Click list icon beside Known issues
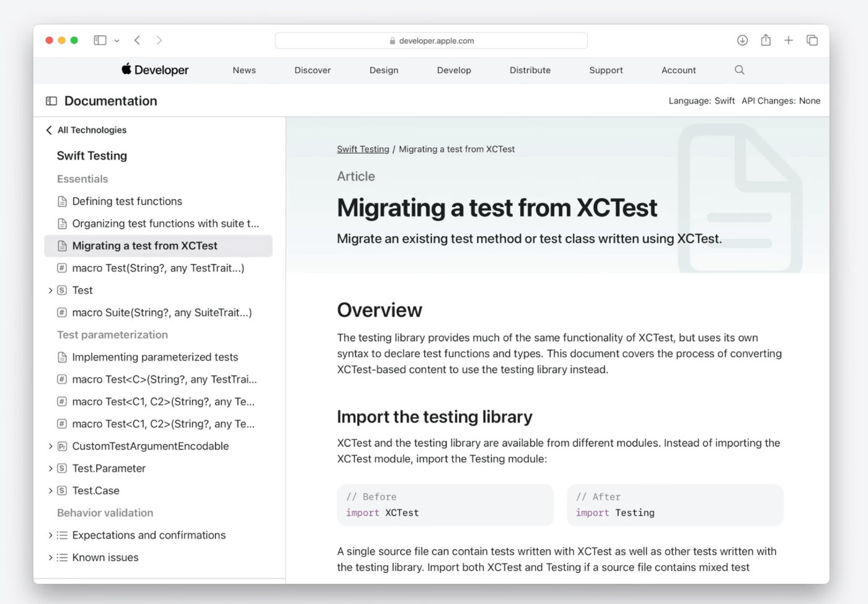Image resolution: width=868 pixels, height=604 pixels. [62, 557]
